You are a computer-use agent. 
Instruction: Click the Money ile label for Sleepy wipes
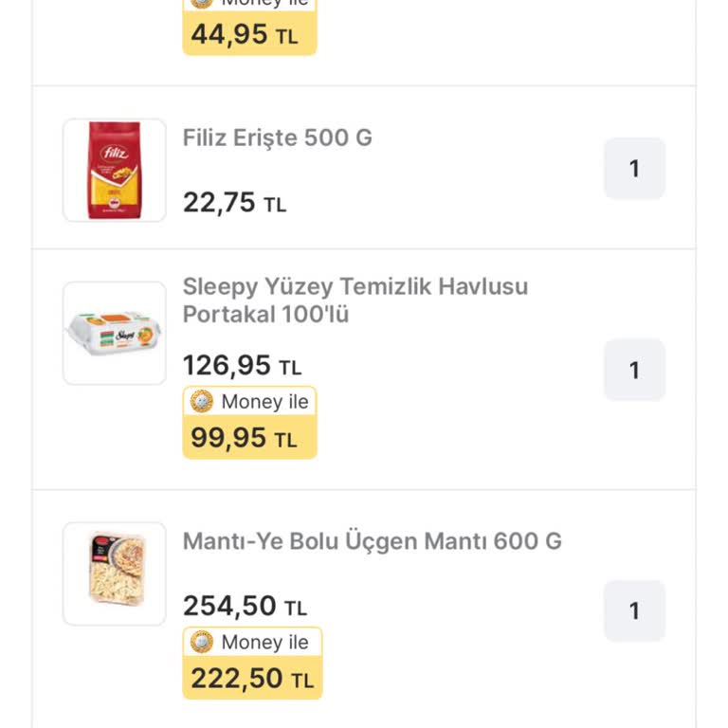click(x=264, y=402)
